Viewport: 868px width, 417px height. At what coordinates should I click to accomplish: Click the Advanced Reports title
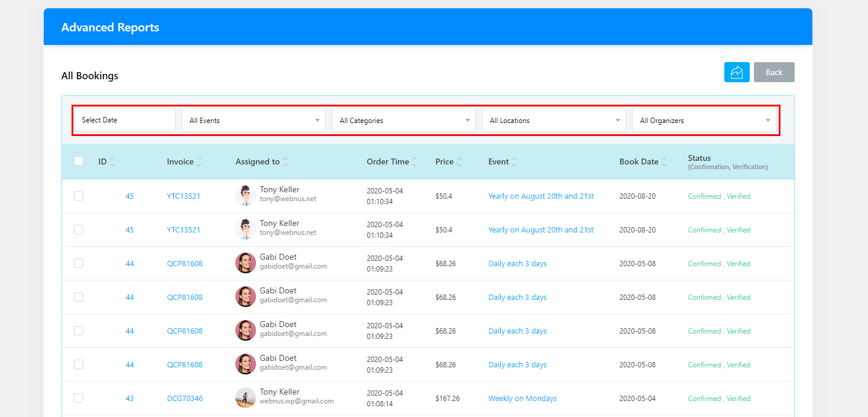[110, 27]
